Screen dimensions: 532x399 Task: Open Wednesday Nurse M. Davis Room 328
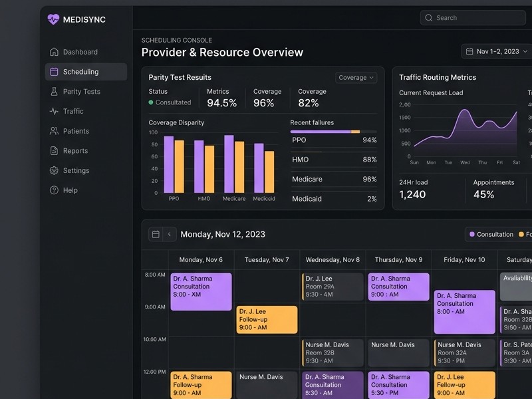click(332, 353)
